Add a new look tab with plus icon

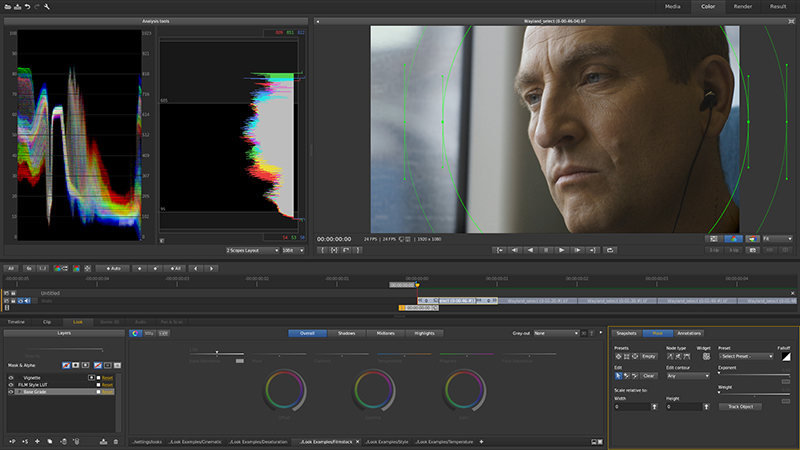tap(481, 441)
